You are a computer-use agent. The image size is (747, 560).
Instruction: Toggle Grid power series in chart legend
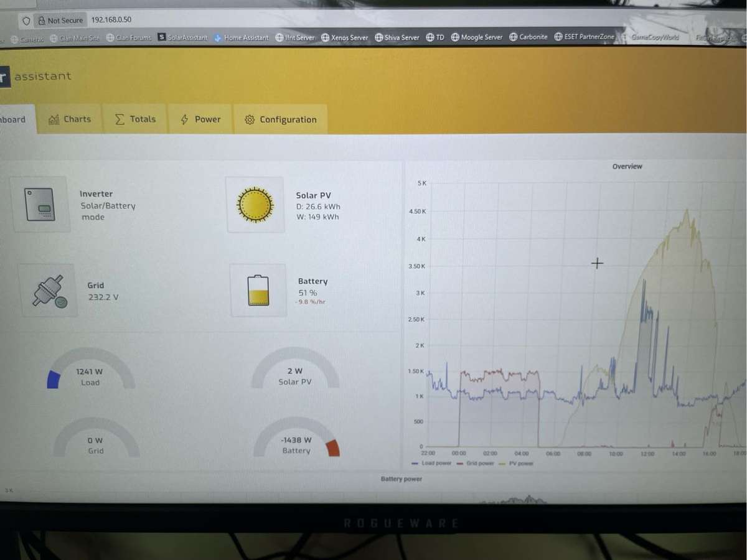click(477, 464)
